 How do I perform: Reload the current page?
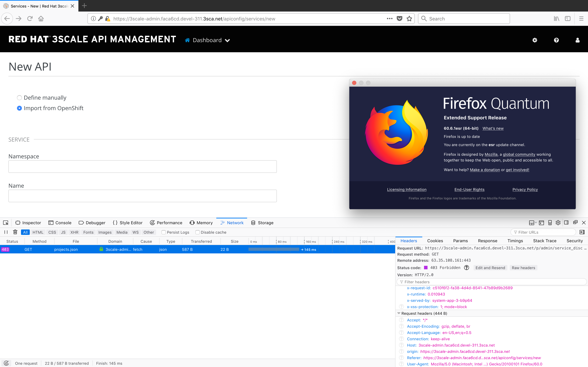[x=30, y=19]
